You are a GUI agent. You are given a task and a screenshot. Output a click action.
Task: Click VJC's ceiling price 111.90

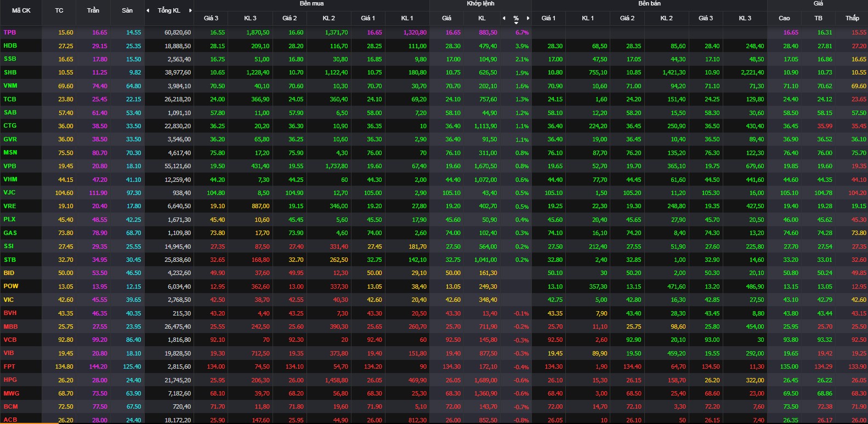pyautogui.click(x=98, y=193)
